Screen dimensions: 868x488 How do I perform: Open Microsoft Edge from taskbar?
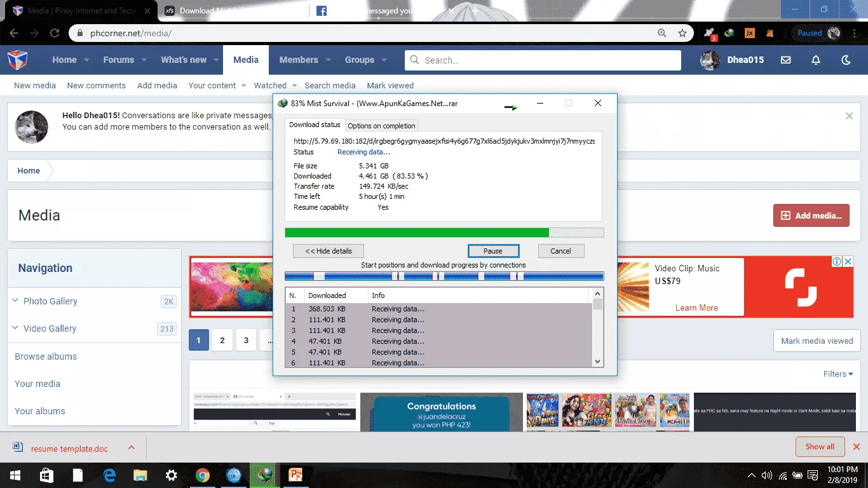(x=109, y=475)
